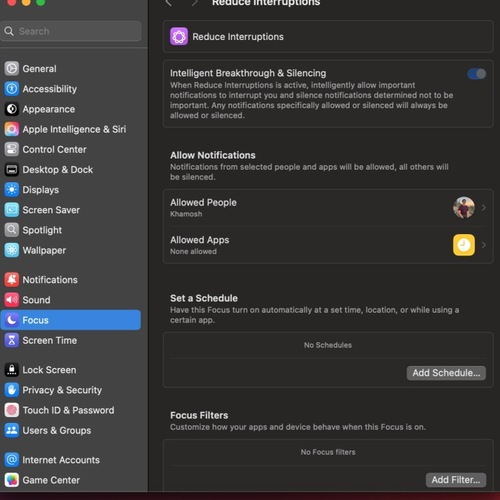Click the Sound speaker icon
This screenshot has height=500, width=500.
(x=12, y=300)
